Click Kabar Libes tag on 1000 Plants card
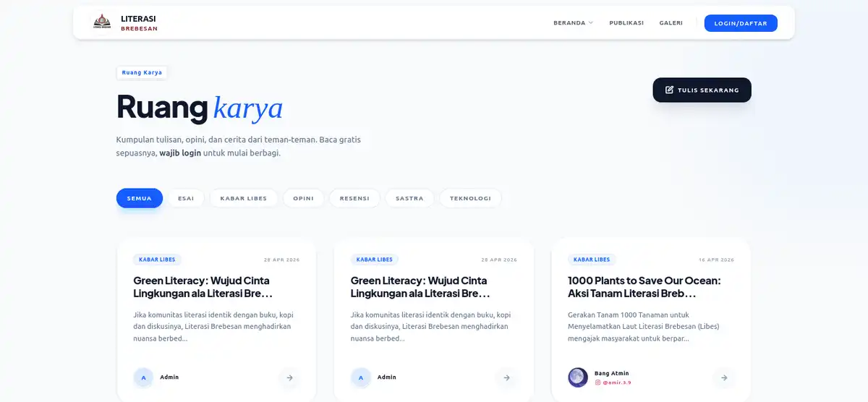 [592, 260]
